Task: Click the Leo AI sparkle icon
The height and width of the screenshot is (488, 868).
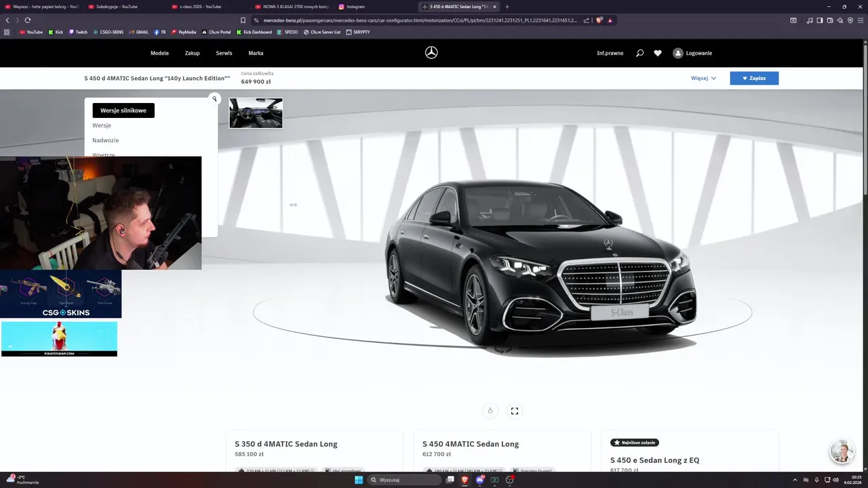Action: 840,20
